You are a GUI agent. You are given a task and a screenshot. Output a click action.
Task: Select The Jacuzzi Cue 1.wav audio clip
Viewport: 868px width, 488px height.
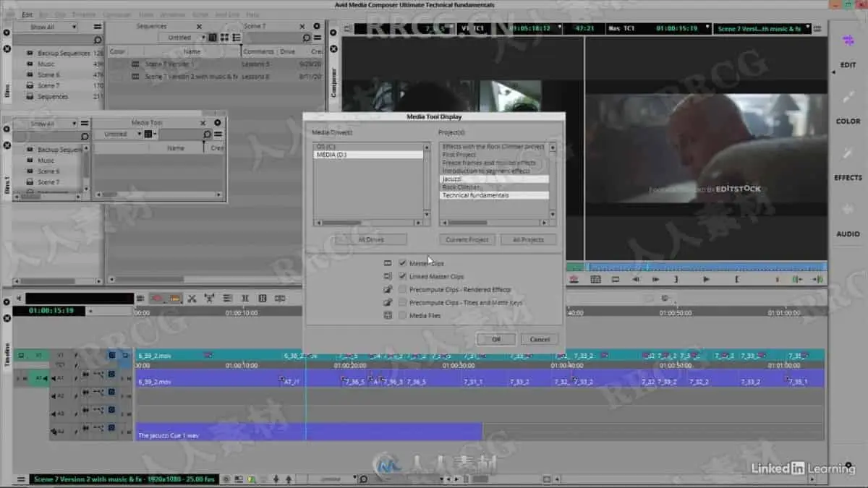click(309, 432)
